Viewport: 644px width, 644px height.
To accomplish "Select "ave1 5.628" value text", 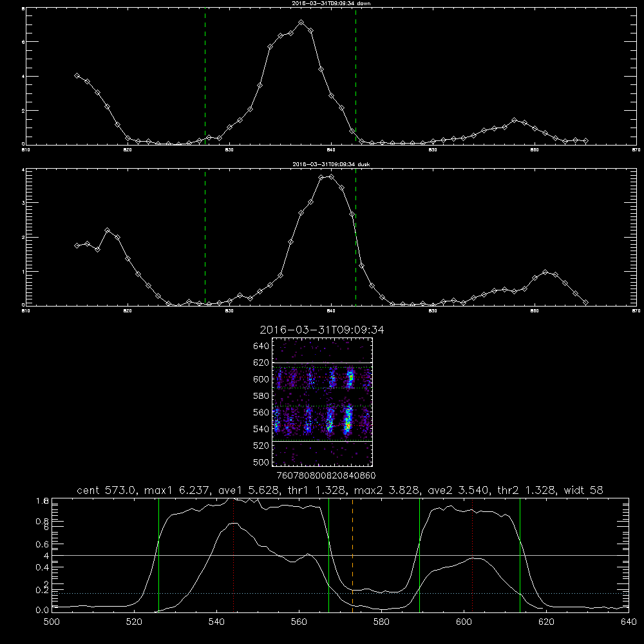I will coord(248,490).
